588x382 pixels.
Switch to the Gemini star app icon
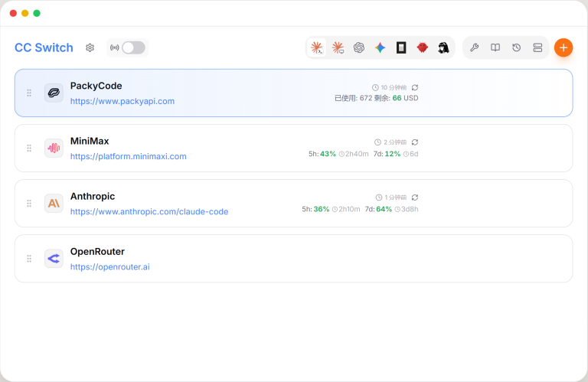380,47
